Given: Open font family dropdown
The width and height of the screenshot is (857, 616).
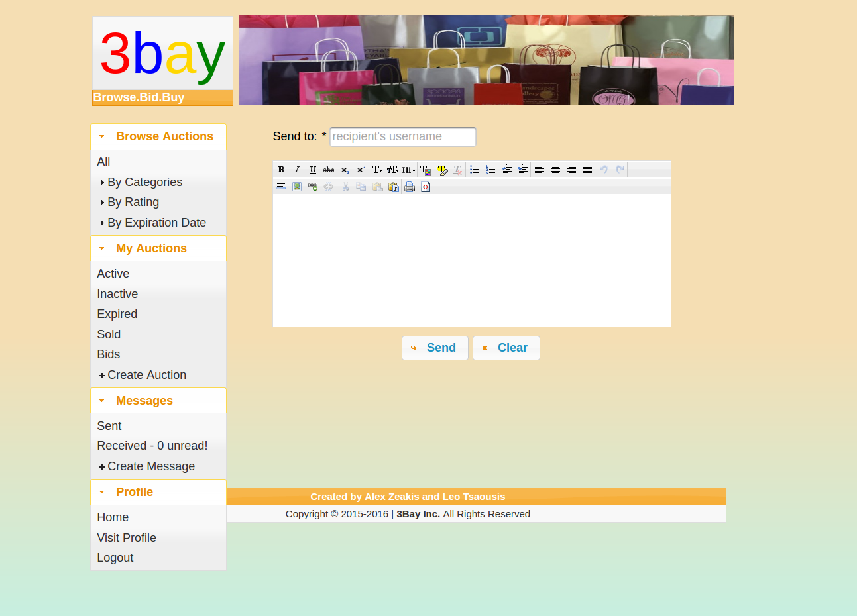Looking at the screenshot, I should [x=377, y=170].
